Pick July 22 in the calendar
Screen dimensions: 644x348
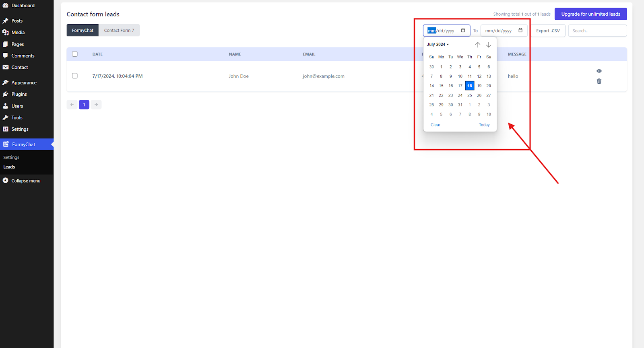[441, 96]
